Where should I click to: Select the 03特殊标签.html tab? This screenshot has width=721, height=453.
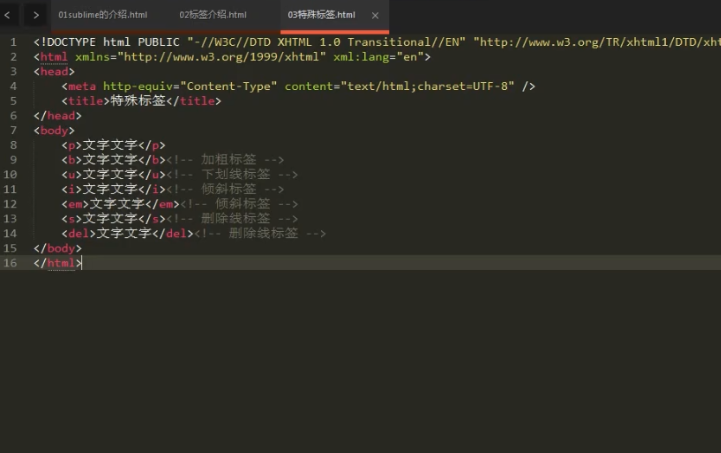321,15
